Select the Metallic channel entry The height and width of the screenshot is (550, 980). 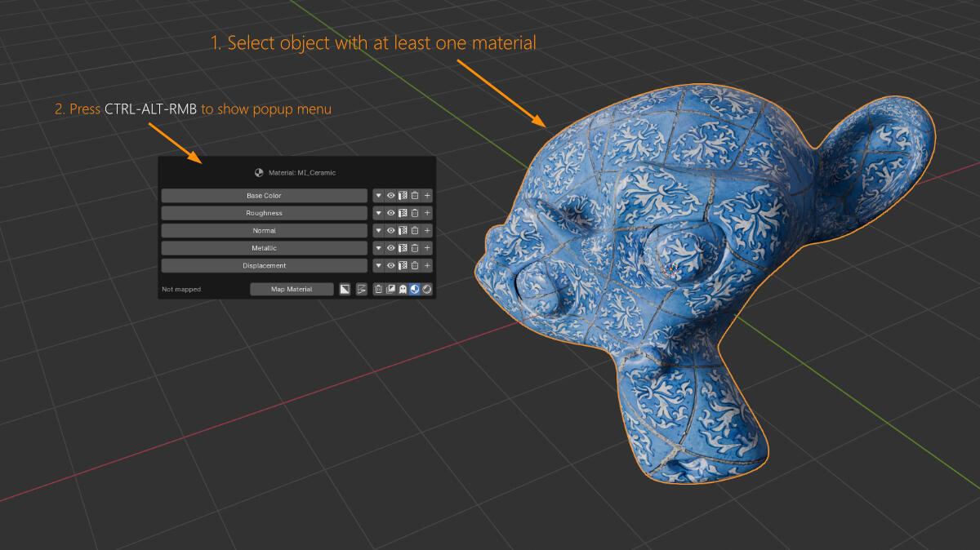pyautogui.click(x=264, y=248)
